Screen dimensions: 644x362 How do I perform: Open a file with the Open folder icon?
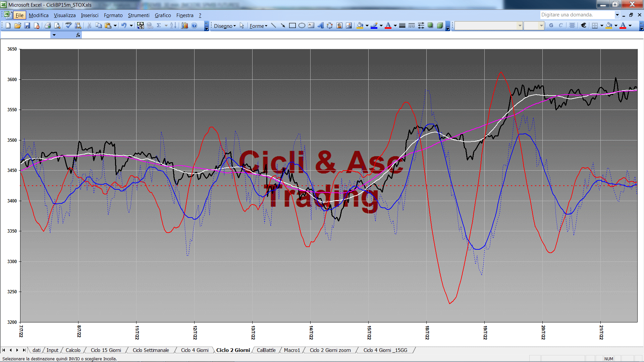pos(18,25)
